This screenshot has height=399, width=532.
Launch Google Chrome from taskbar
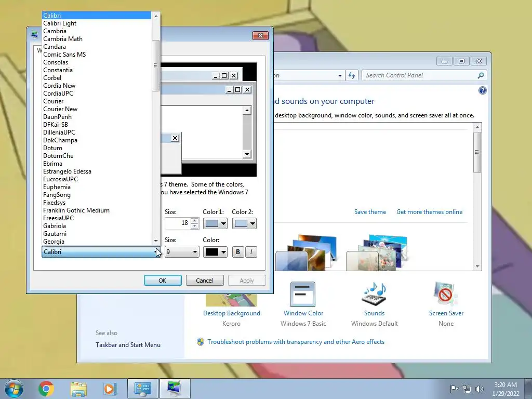pyautogui.click(x=46, y=389)
